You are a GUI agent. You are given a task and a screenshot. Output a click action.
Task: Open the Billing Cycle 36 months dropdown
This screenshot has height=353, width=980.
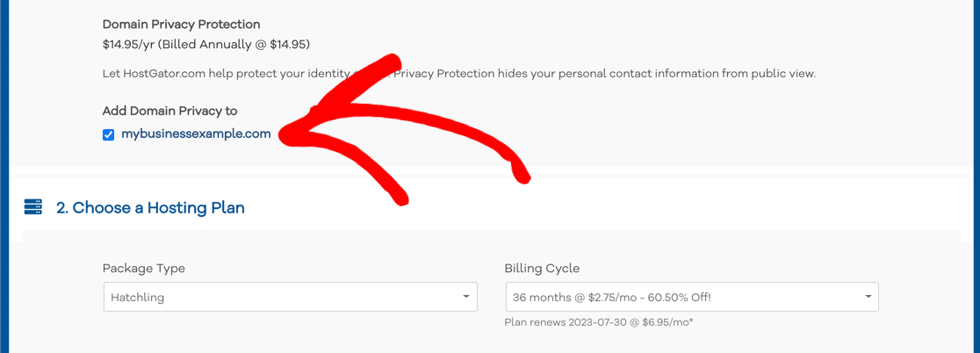(692, 297)
